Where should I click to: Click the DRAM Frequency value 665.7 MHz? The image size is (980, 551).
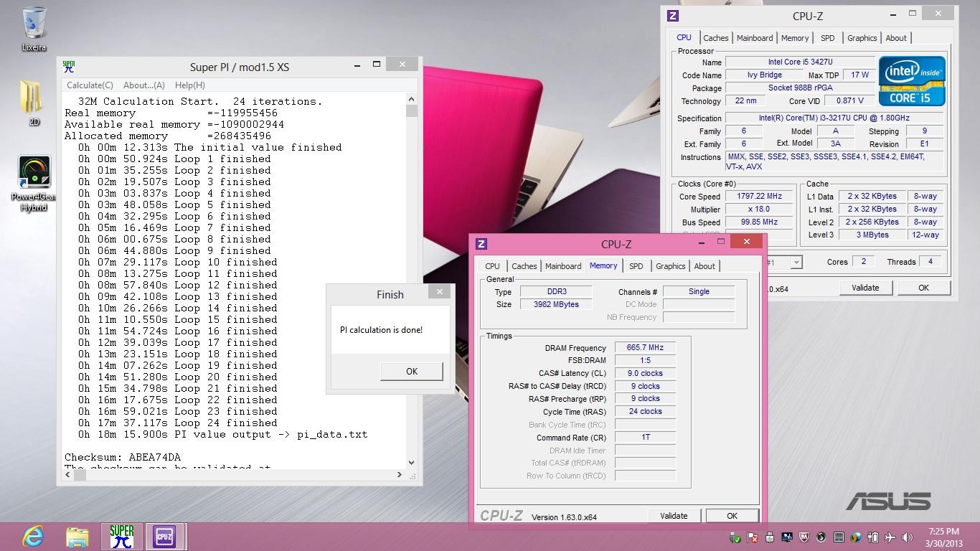pos(645,347)
